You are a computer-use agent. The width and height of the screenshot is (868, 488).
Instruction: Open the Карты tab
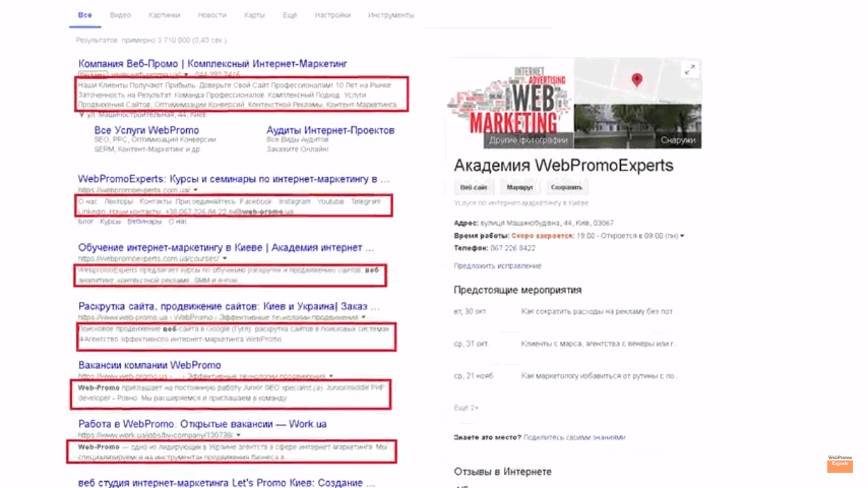pos(254,15)
